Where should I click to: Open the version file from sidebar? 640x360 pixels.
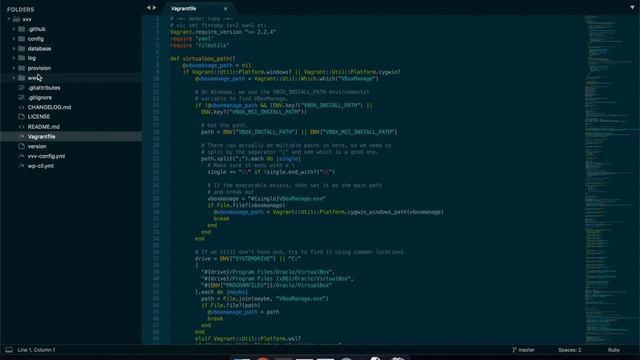37,146
